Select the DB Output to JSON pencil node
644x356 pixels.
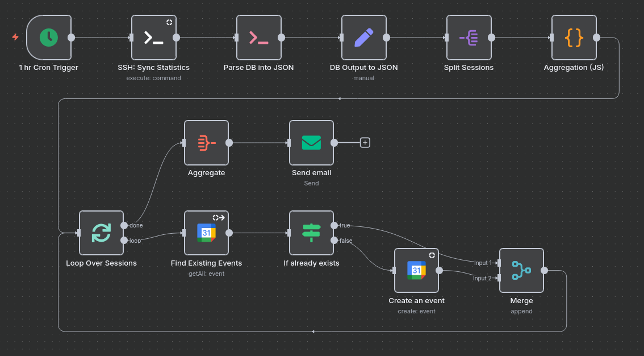pos(363,38)
